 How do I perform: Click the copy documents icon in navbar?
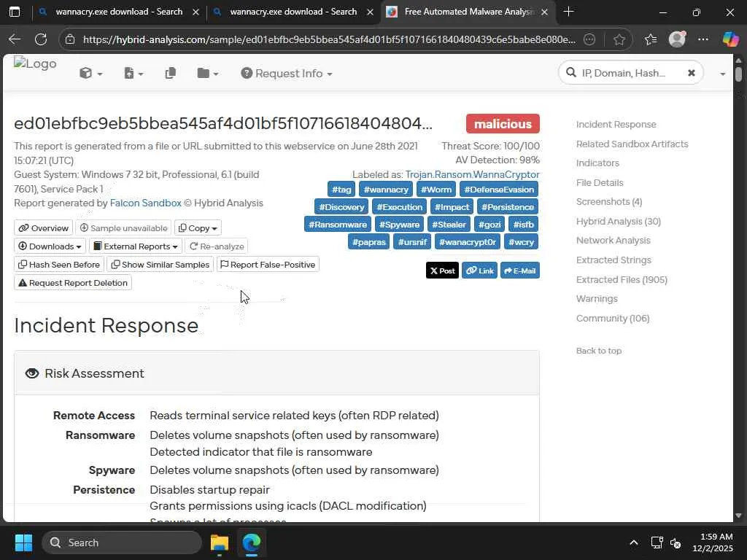coord(170,74)
